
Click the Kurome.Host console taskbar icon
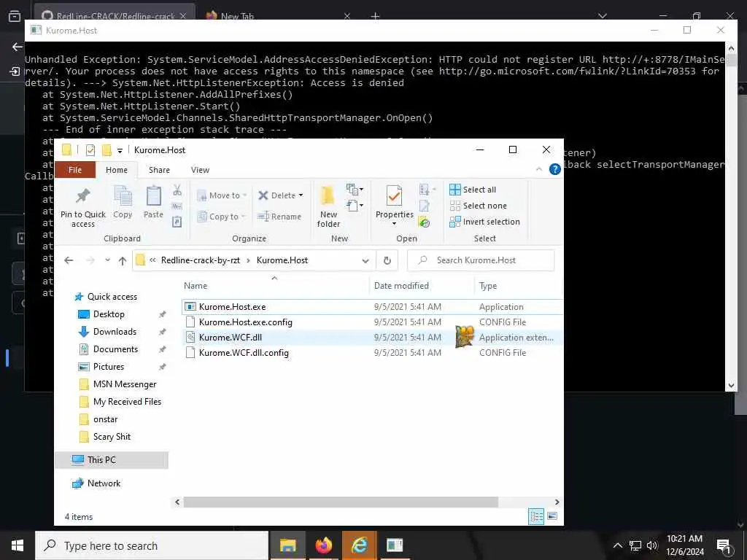[395, 545]
